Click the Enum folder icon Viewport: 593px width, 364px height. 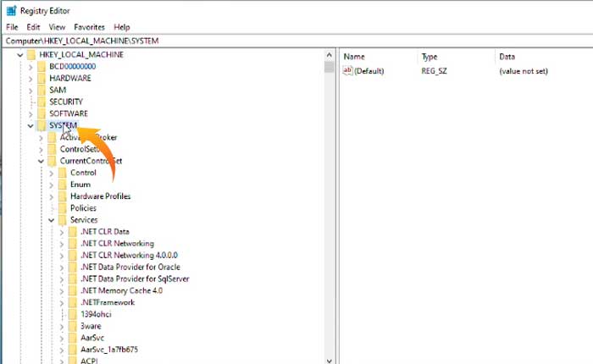point(63,185)
